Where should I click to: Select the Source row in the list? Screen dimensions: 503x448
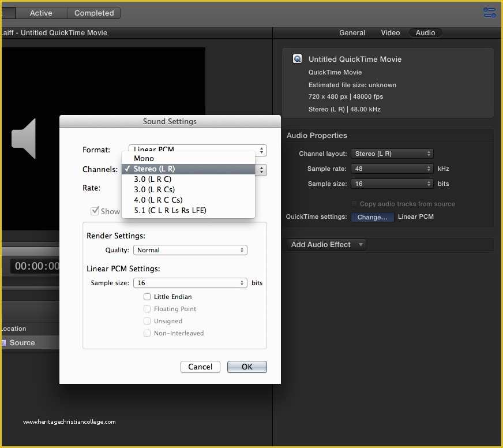point(31,343)
